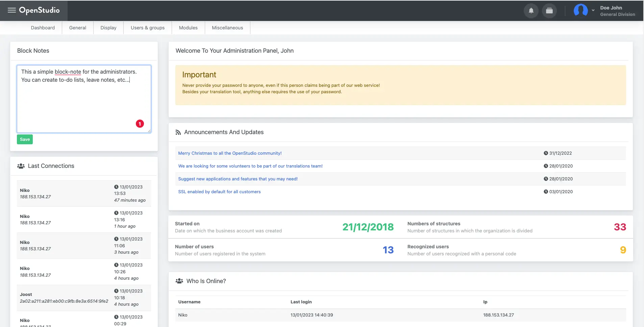Open the Suggest new applications announcement
644x327 pixels.
tap(238, 179)
